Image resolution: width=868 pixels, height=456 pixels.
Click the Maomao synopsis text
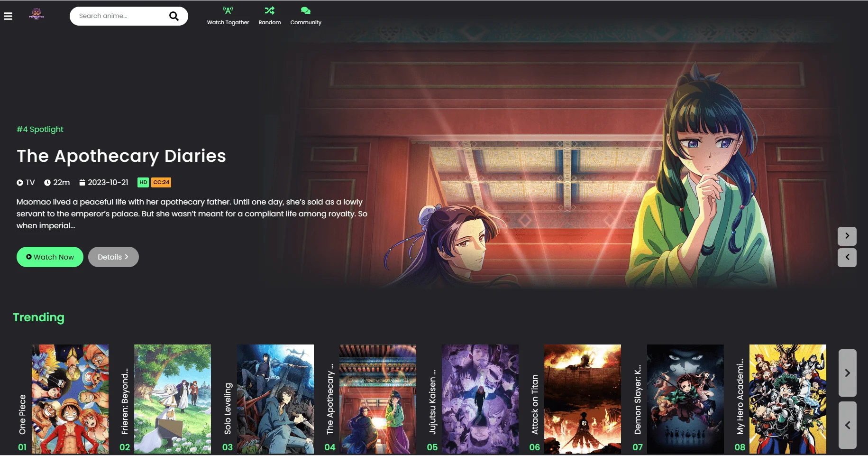tap(192, 214)
